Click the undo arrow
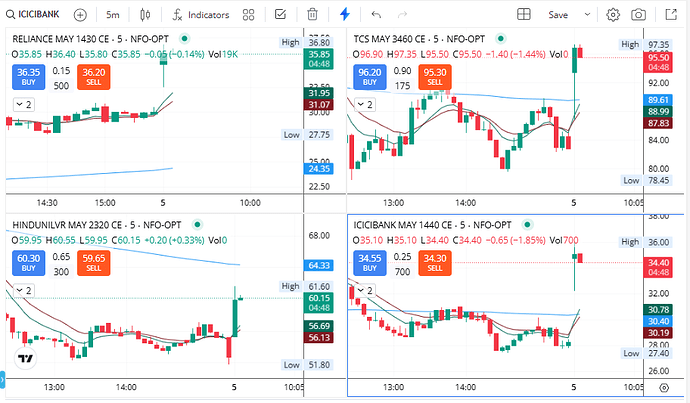The height and width of the screenshot is (403, 690). tap(376, 15)
